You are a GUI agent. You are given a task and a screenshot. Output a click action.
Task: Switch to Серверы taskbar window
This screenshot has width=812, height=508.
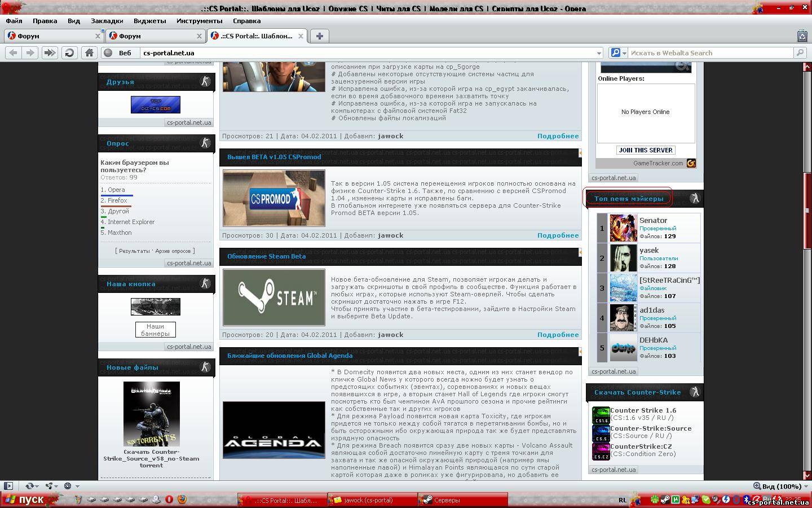click(x=462, y=500)
